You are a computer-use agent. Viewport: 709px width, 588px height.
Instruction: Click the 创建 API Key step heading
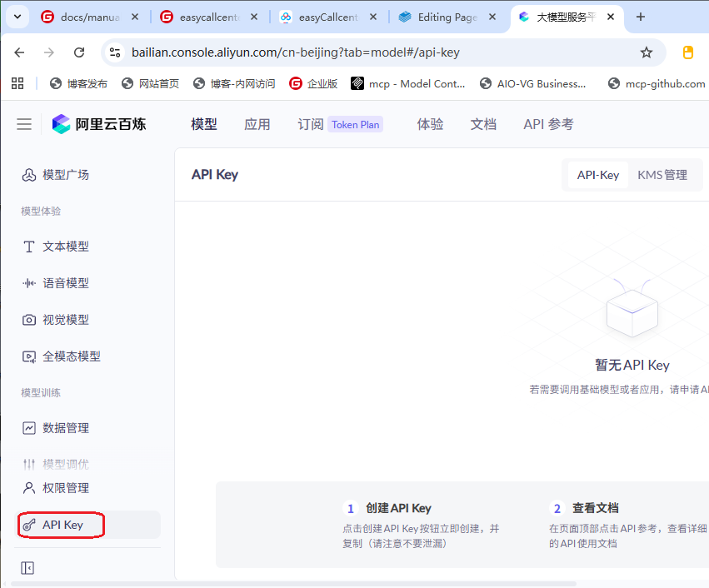(x=398, y=508)
